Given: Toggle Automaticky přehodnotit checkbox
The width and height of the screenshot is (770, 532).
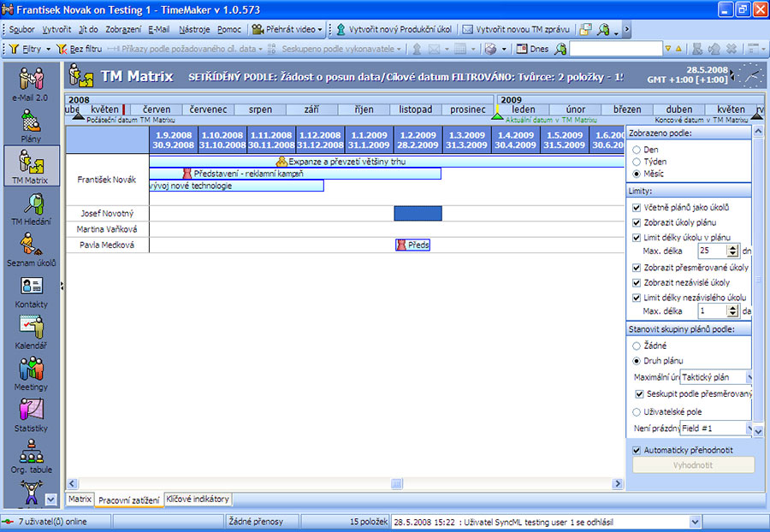Looking at the screenshot, I should (636, 450).
